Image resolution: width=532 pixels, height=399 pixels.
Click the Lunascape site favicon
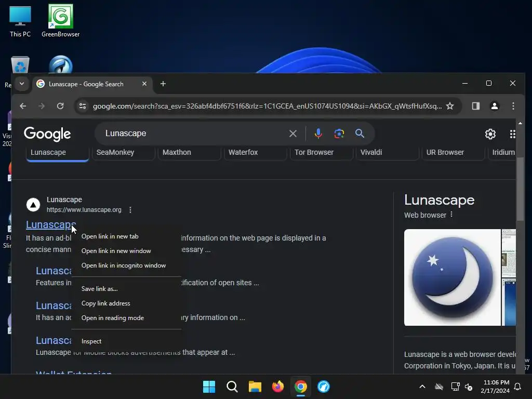tap(33, 205)
